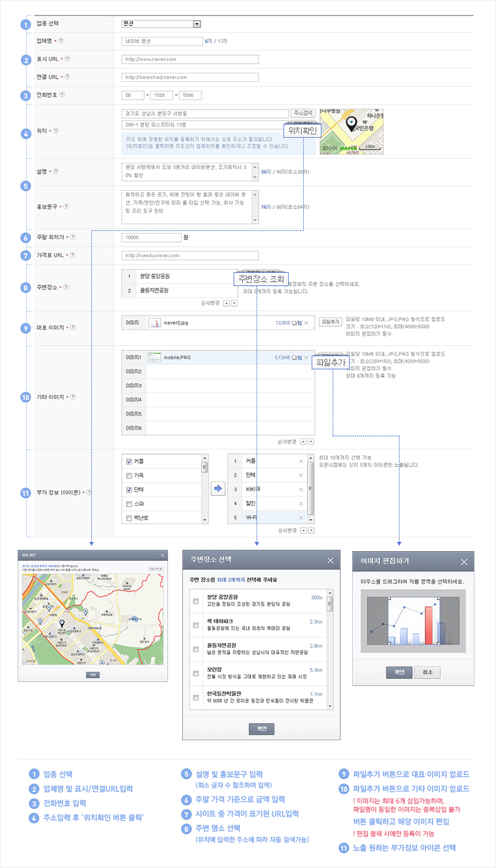Screen dimensions: 496x868
Task: Click the 업체명 input field
Action: click(x=162, y=41)
